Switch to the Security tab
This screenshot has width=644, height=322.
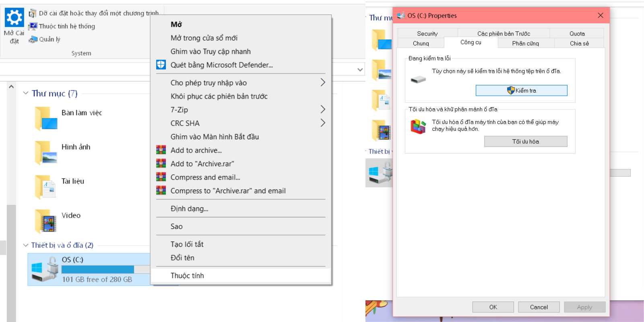(427, 34)
